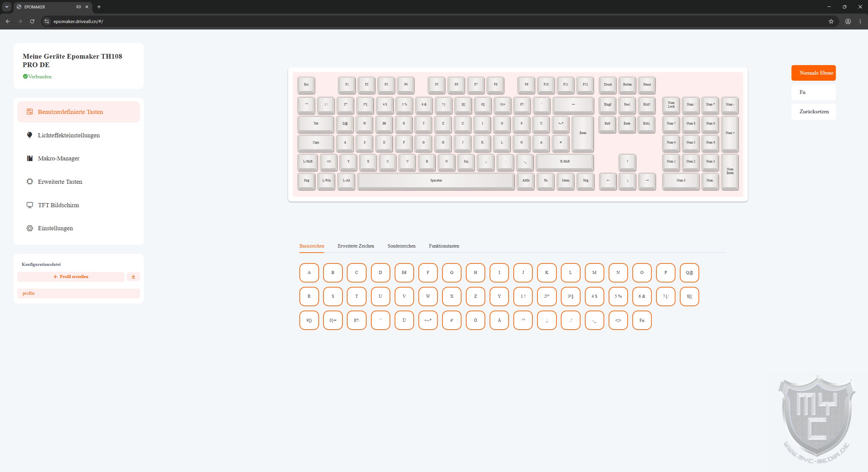The width and height of the screenshot is (868, 472).
Task: Click the browser forward arrow
Action: point(20,21)
